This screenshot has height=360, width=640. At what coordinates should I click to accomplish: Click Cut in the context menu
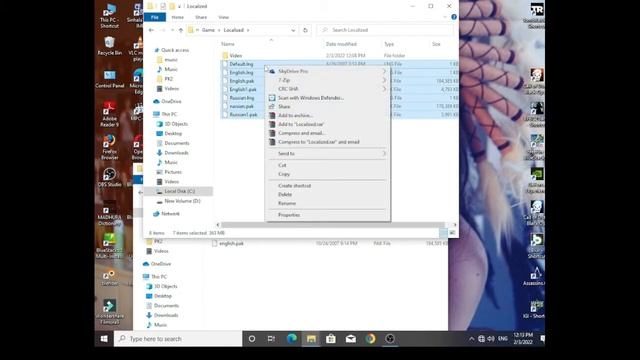[328, 165]
